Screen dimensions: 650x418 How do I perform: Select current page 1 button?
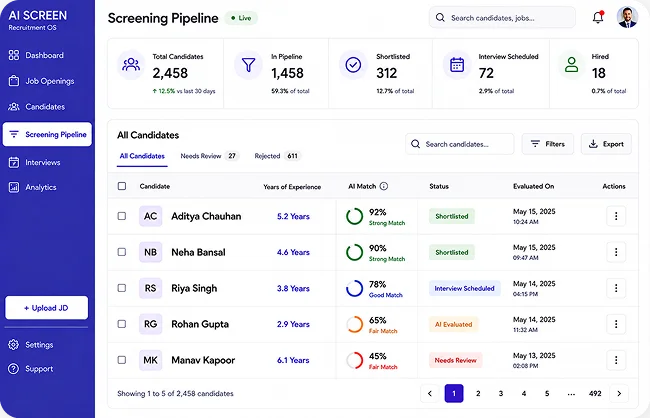pos(454,394)
